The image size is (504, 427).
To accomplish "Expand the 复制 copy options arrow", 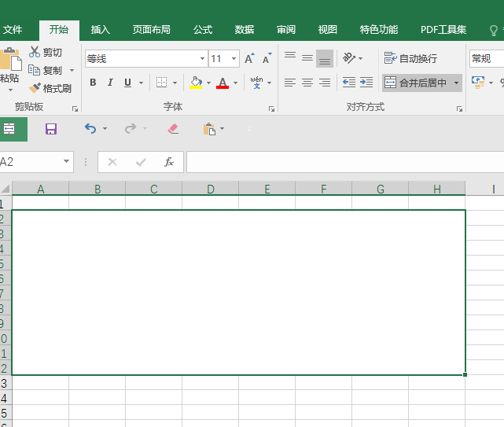I will click(x=72, y=71).
